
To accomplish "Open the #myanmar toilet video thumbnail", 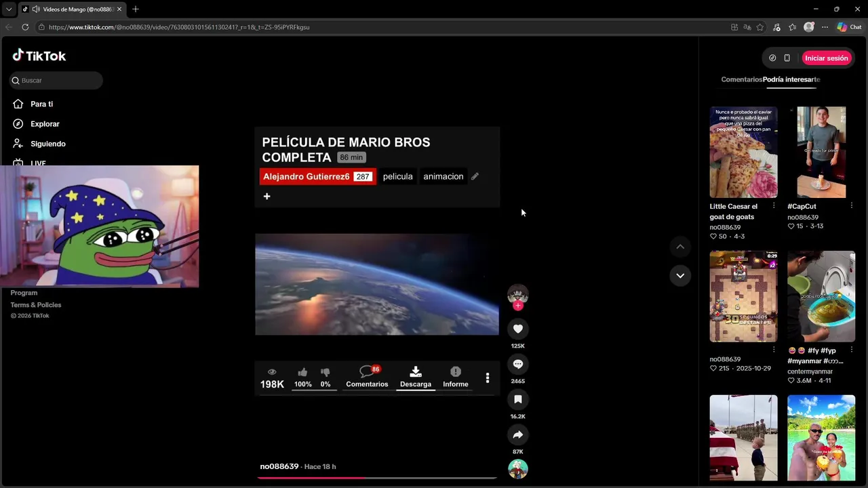I will tap(821, 296).
